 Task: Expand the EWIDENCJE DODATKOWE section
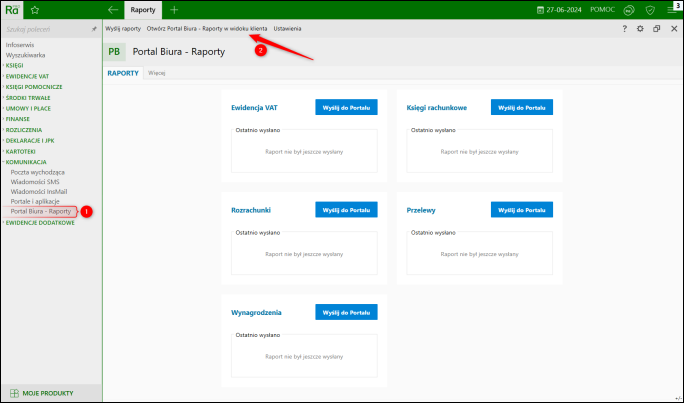40,223
